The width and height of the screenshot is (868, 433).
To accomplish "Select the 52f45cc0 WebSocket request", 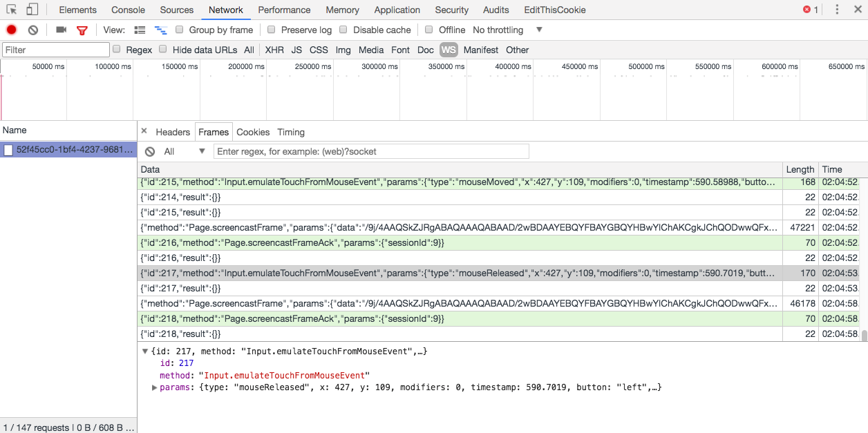I will point(68,150).
